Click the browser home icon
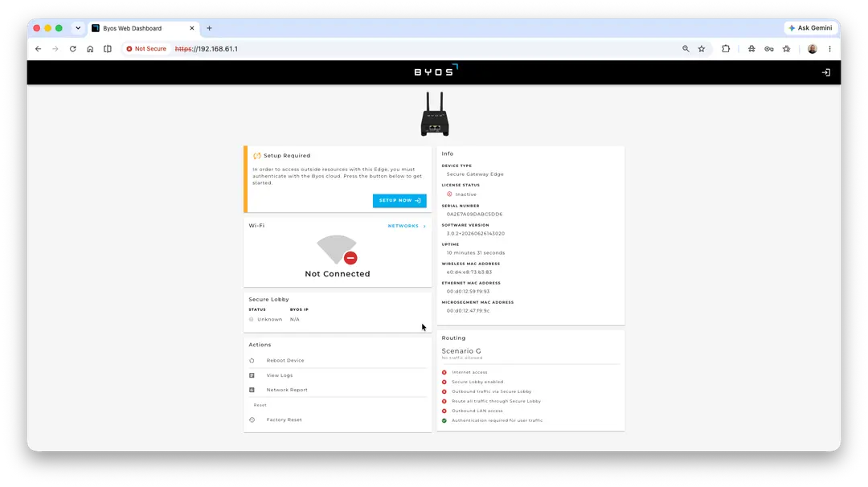Image resolution: width=868 pixels, height=487 pixels. coord(90,49)
